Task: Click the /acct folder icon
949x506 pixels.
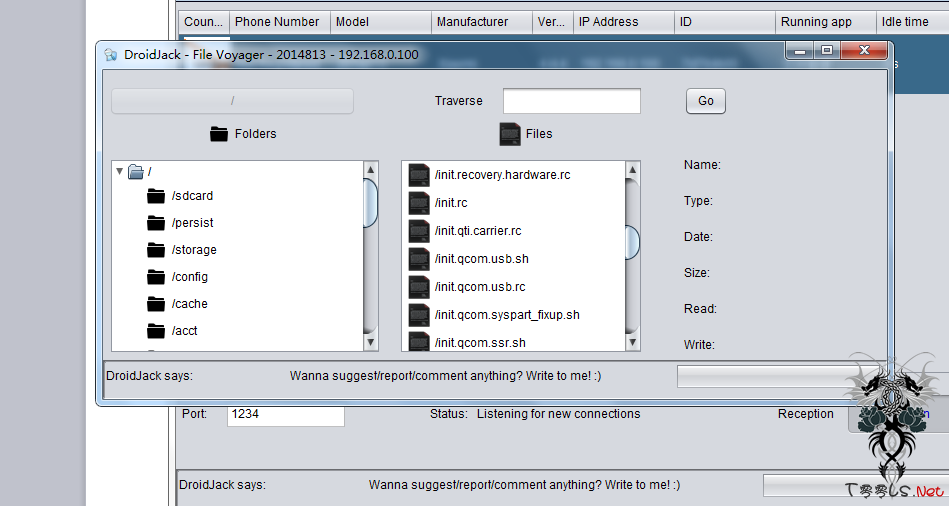Action: (x=156, y=330)
